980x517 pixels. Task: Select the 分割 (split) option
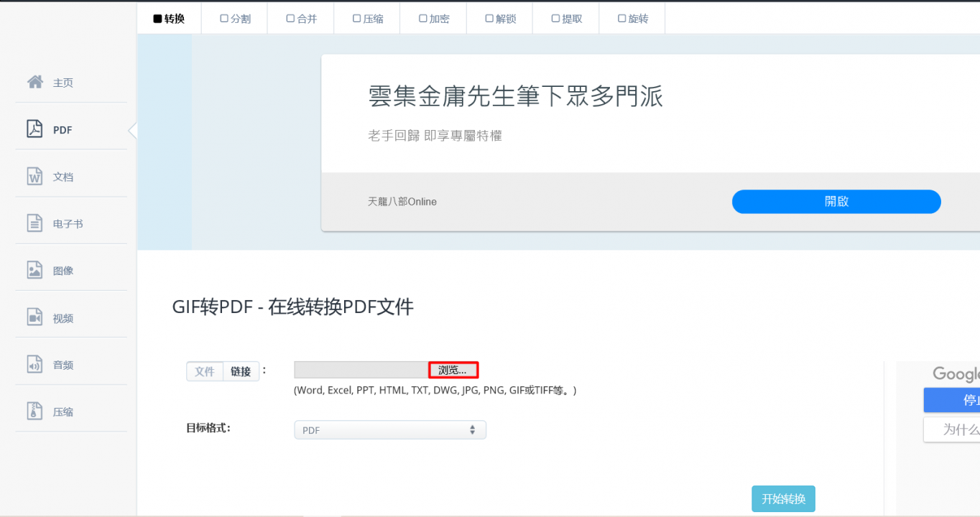pos(235,19)
